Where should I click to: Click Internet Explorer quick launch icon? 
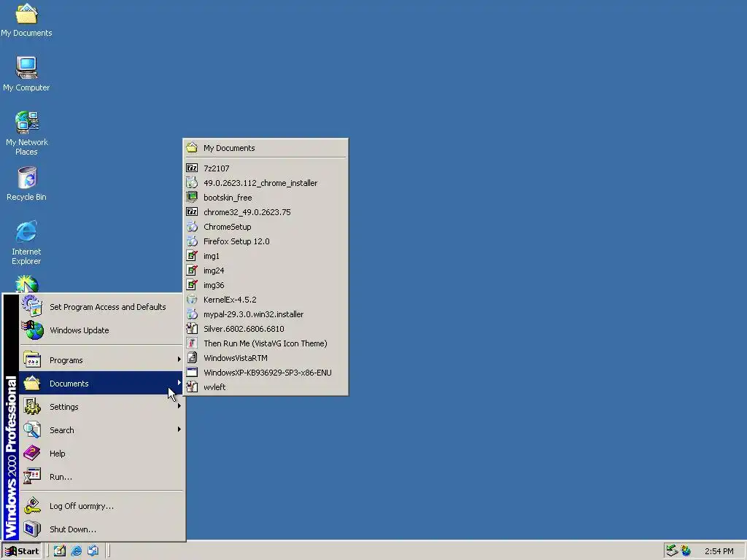(x=76, y=551)
